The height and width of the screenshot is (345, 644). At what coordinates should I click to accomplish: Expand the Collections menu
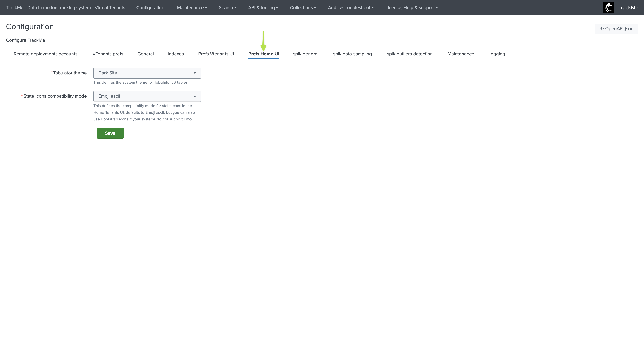303,7
